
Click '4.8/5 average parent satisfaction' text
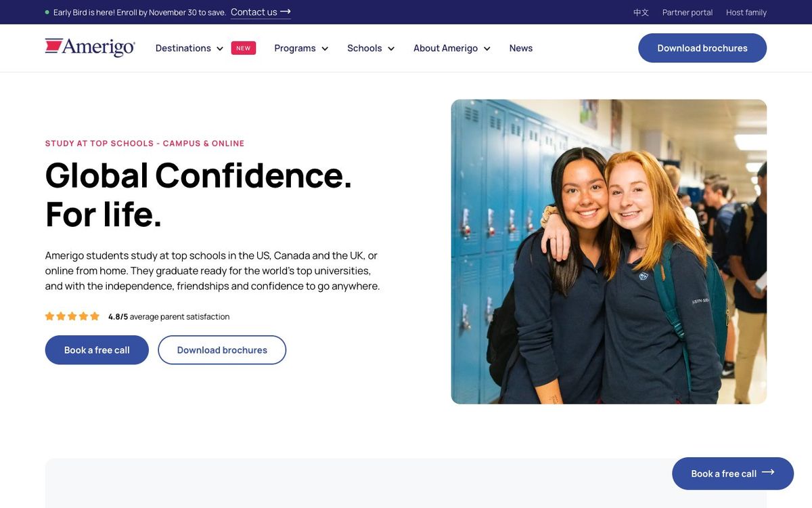coord(168,316)
